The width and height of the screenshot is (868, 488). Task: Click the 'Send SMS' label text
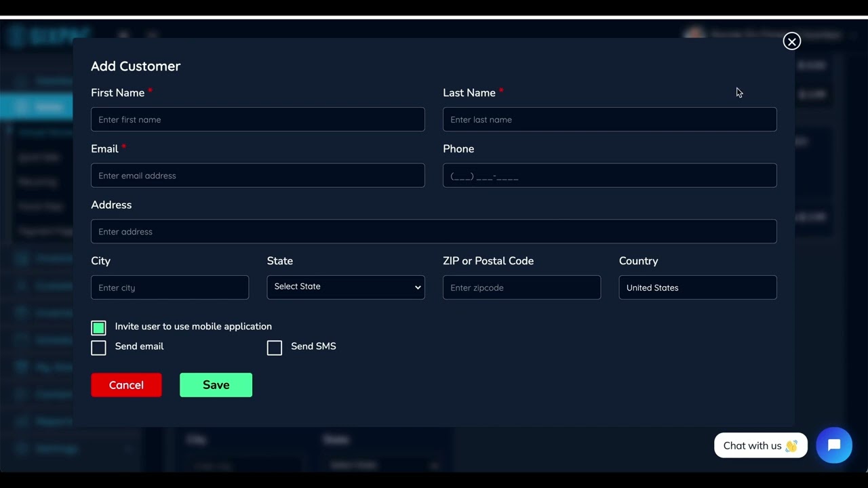(313, 346)
